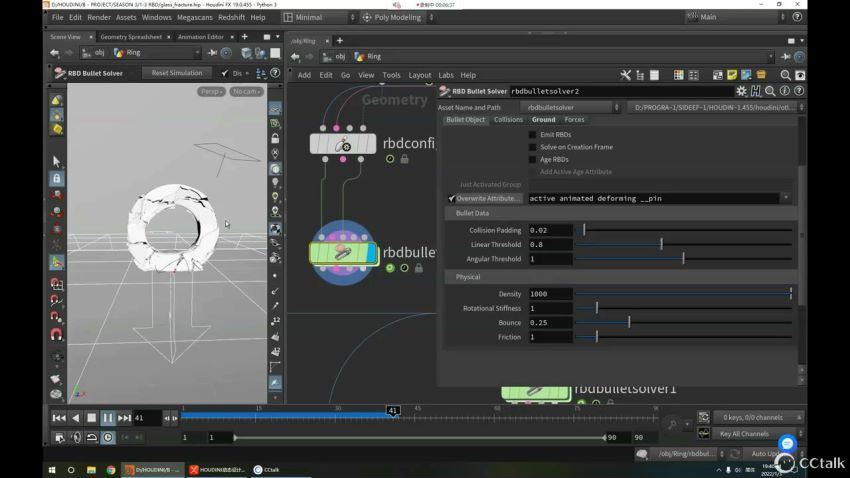
Task: Enable Solve on Creation Frame checkbox
Action: [532, 147]
